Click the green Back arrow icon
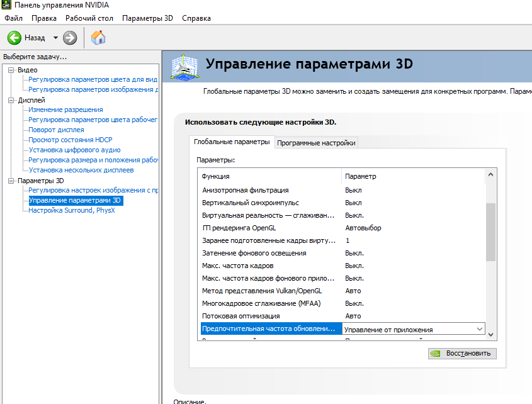532x404 pixels. (14, 38)
